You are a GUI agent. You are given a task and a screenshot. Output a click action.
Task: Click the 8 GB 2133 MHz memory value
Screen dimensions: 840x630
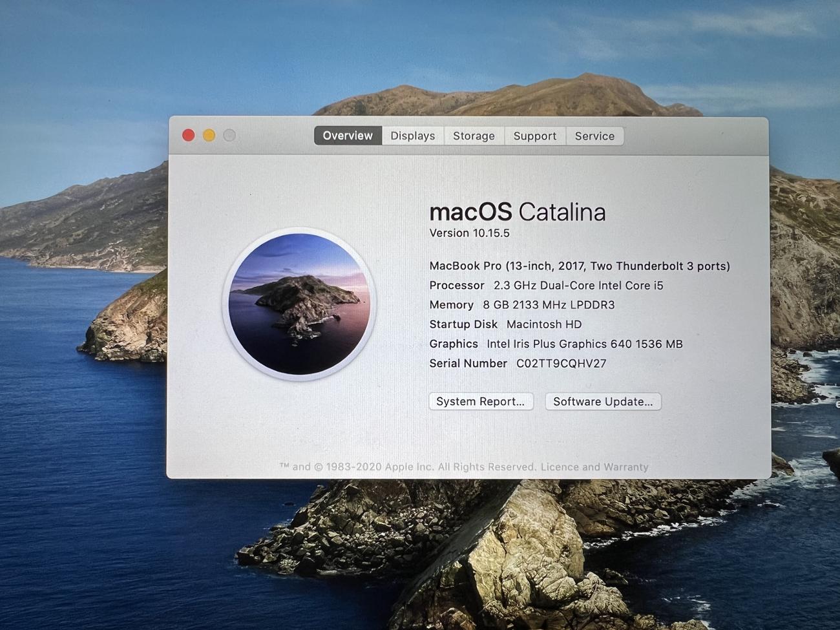[x=549, y=304]
